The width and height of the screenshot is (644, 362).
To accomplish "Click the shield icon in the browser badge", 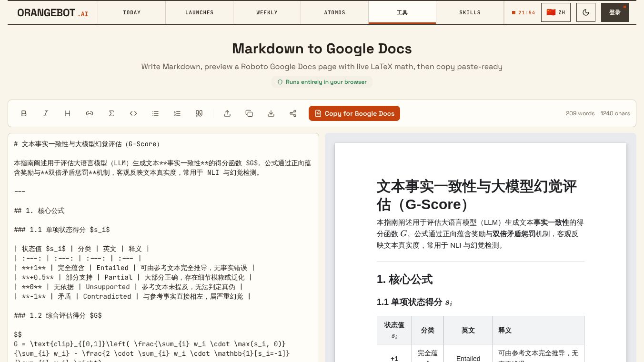I will [280, 82].
